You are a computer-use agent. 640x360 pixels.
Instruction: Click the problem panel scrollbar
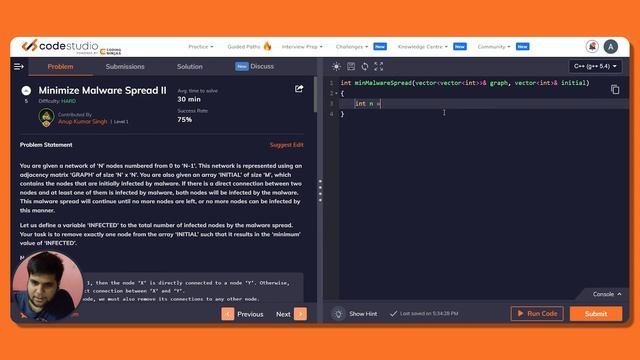(315, 95)
